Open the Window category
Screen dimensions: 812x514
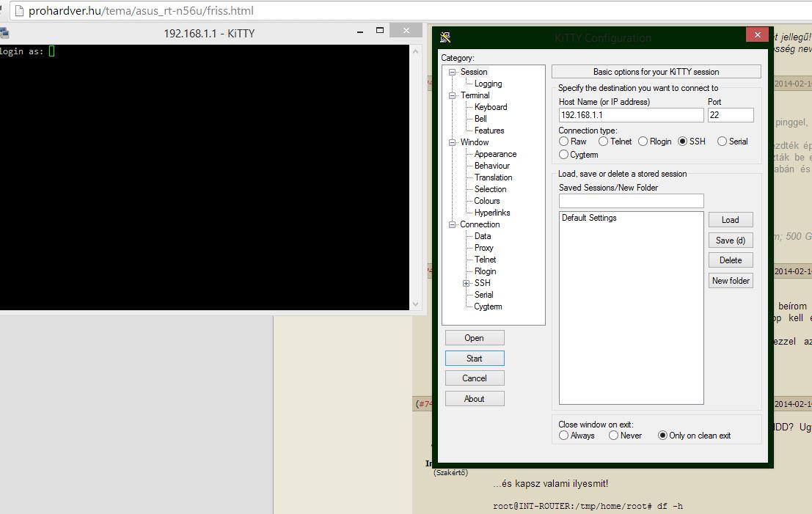[x=475, y=142]
